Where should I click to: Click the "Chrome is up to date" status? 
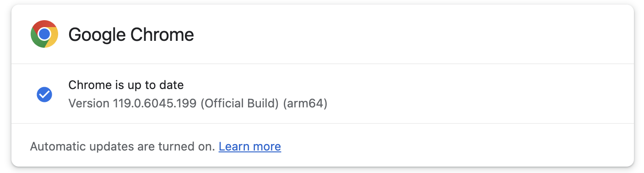(x=126, y=85)
